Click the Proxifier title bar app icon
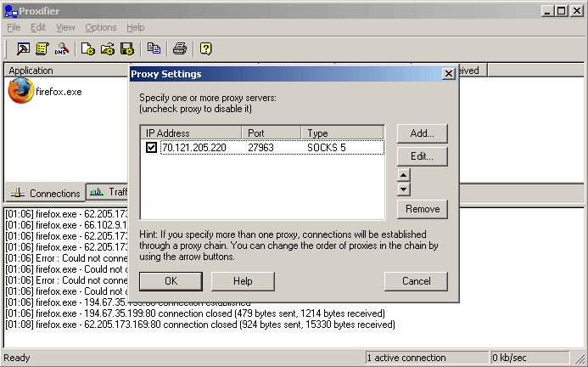The image size is (588, 367). 11,11
